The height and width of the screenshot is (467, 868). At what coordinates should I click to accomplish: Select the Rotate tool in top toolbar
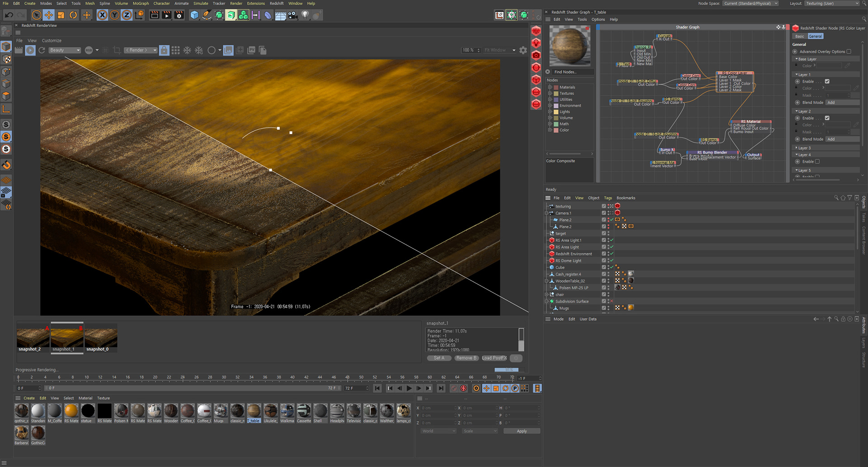point(73,15)
